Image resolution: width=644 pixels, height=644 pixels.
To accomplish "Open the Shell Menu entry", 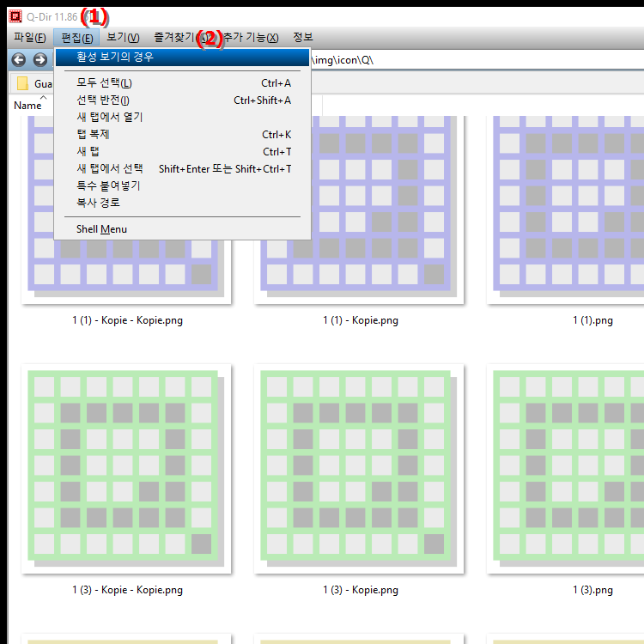I will (x=182, y=228).
